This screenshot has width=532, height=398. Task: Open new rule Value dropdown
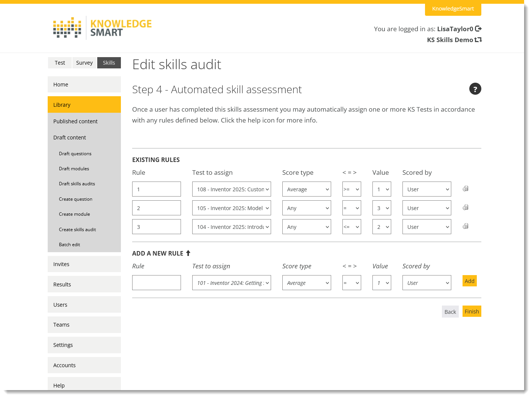(x=382, y=283)
